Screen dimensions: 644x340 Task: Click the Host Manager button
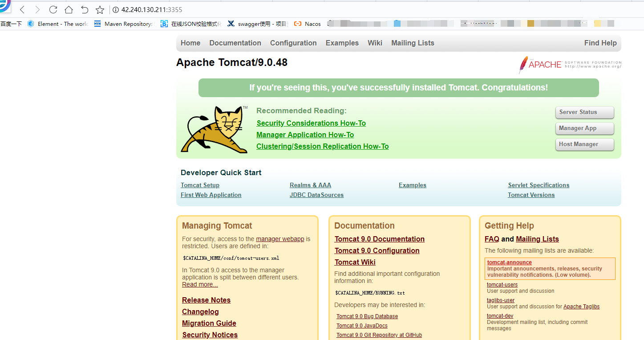point(584,144)
